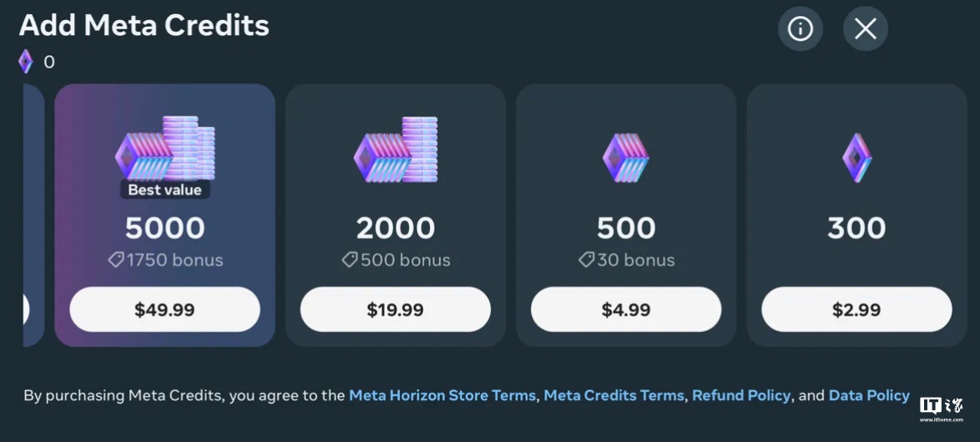Open the info circle icon
The image size is (980, 442).
coord(800,29)
